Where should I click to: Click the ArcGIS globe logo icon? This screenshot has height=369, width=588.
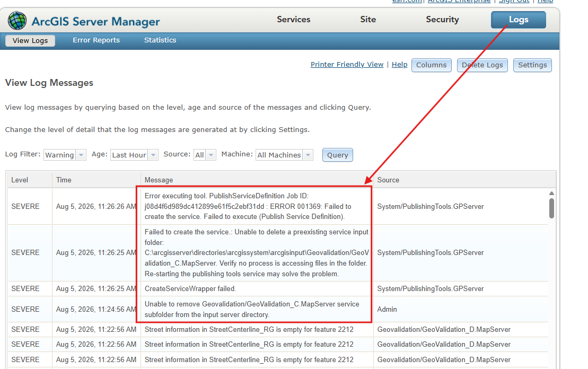tap(17, 21)
